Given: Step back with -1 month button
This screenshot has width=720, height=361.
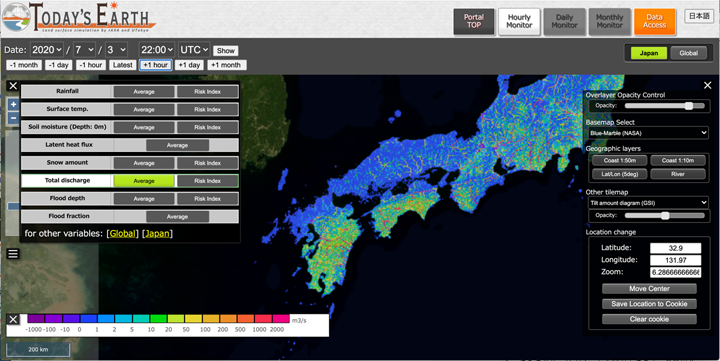Looking at the screenshot, I should coord(24,65).
